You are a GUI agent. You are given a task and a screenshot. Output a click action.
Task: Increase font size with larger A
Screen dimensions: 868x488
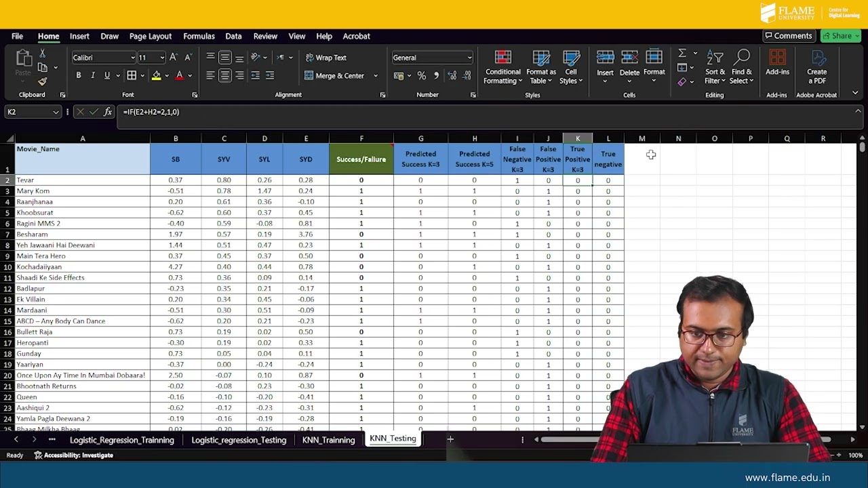(174, 58)
